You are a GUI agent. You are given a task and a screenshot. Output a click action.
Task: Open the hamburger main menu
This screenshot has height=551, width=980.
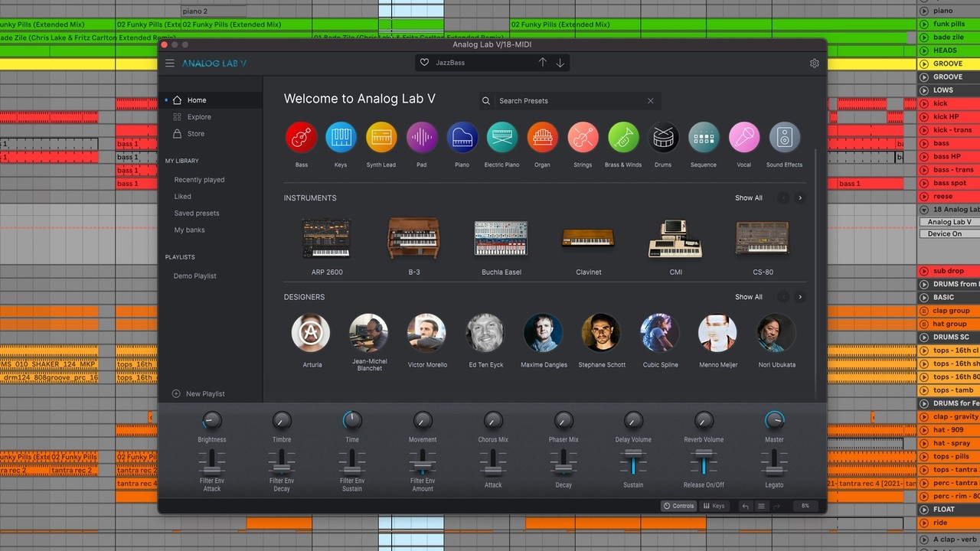(170, 64)
